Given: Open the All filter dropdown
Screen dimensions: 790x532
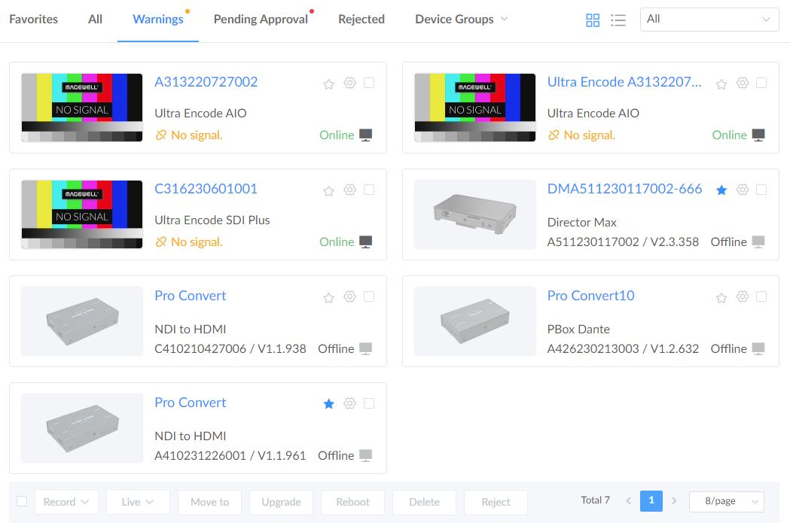Looking at the screenshot, I should tap(709, 19).
